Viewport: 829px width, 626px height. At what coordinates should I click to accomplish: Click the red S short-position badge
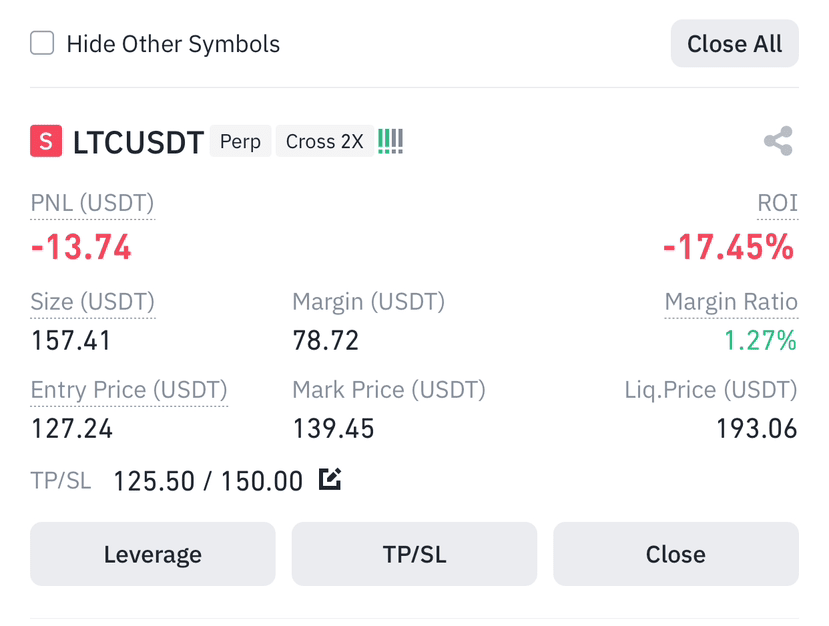click(x=46, y=141)
